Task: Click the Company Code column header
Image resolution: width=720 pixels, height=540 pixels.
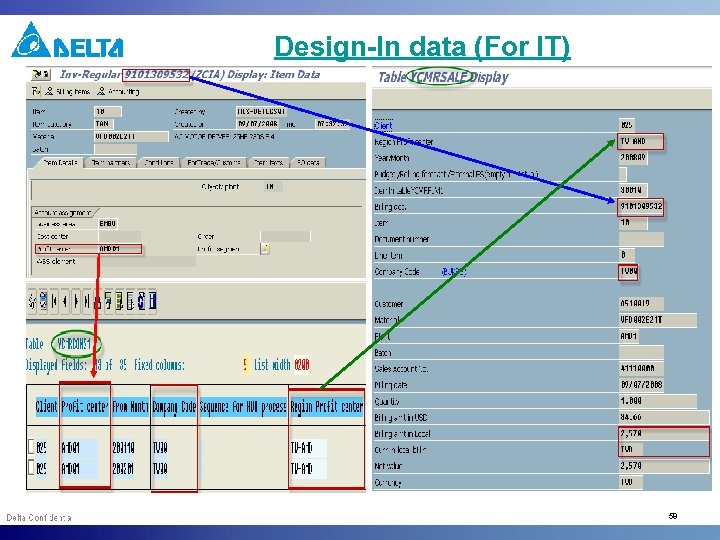Action: [174, 406]
